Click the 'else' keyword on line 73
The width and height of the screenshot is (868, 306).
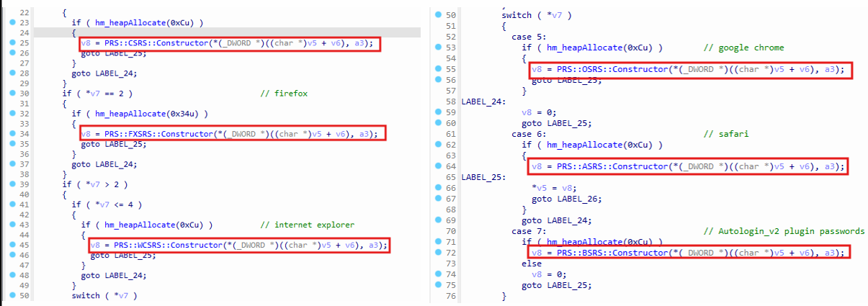point(531,264)
